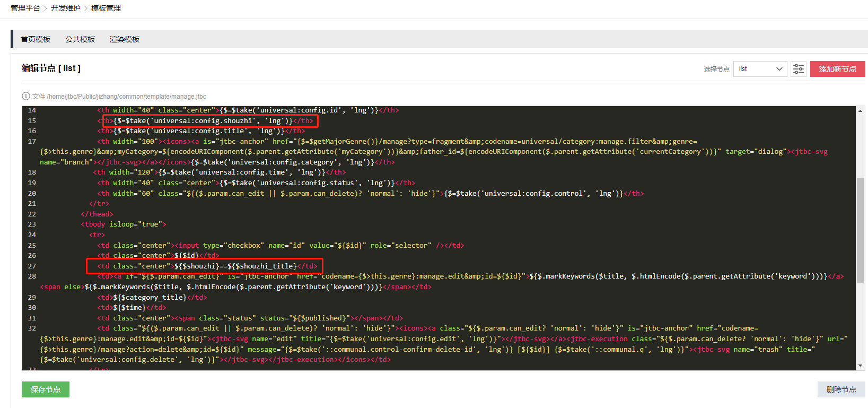The height and width of the screenshot is (408, 868).
Task: Switch to the 首页模板 tab
Action: [36, 39]
